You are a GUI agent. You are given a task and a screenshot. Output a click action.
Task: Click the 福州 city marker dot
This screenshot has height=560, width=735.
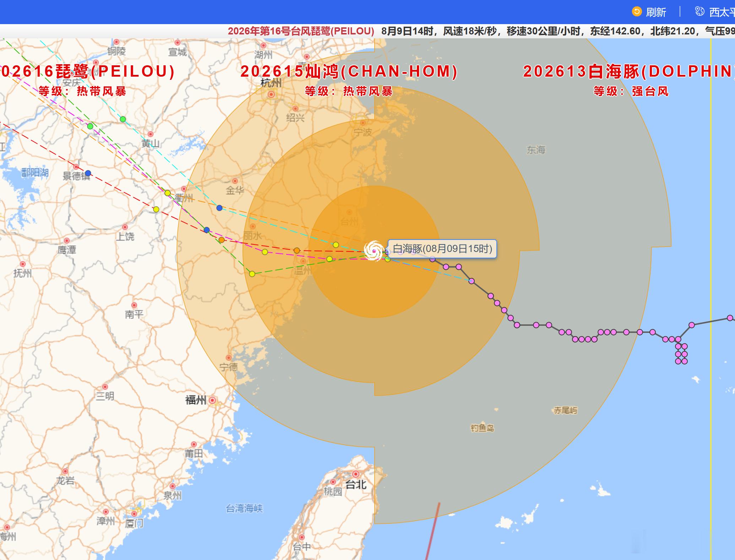pyautogui.click(x=212, y=400)
